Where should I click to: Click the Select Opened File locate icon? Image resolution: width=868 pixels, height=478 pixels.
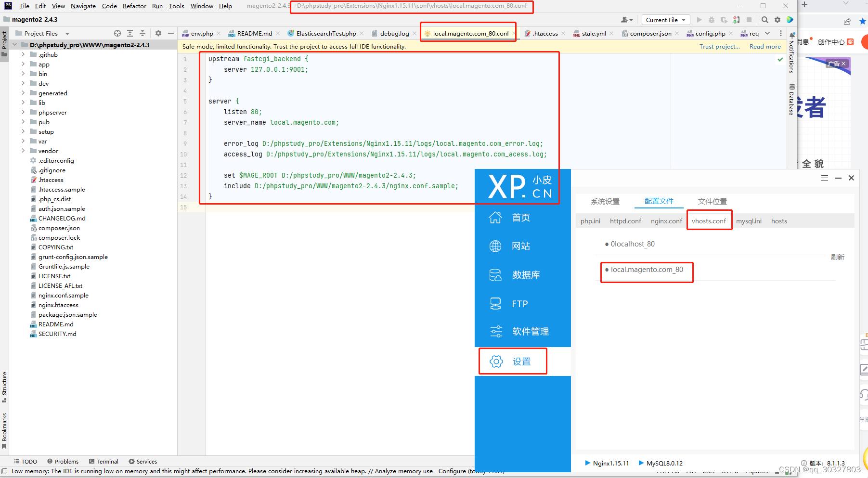(x=117, y=33)
